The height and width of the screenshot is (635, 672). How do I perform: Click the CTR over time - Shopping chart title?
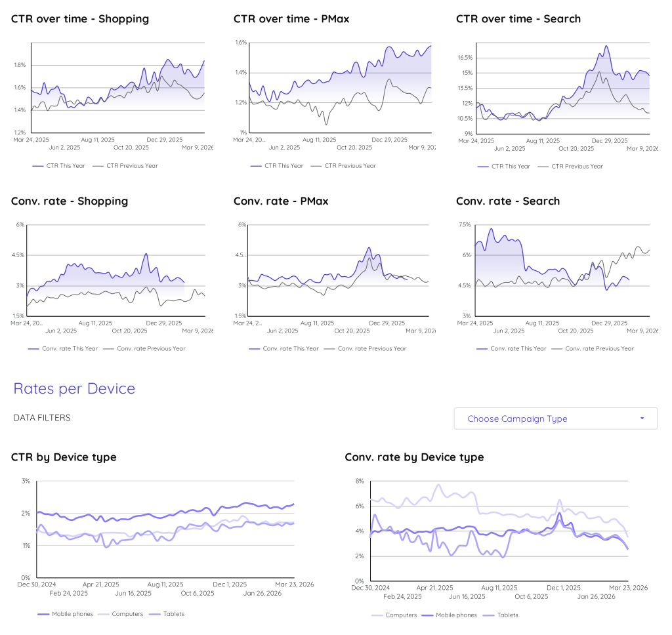pyautogui.click(x=79, y=19)
